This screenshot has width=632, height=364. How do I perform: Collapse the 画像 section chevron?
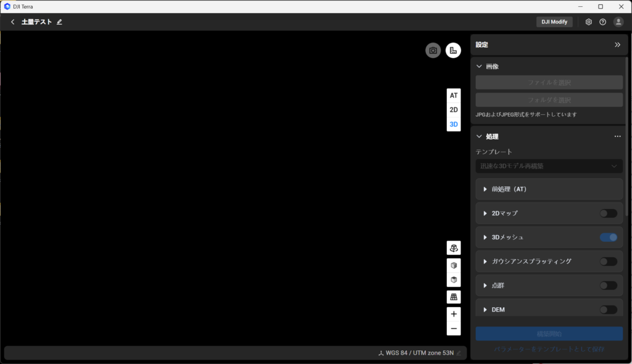click(479, 66)
